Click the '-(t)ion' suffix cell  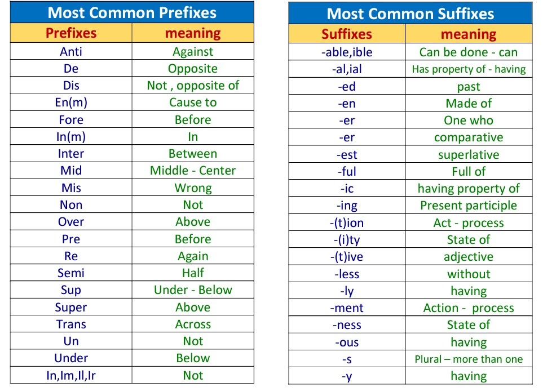(347, 222)
